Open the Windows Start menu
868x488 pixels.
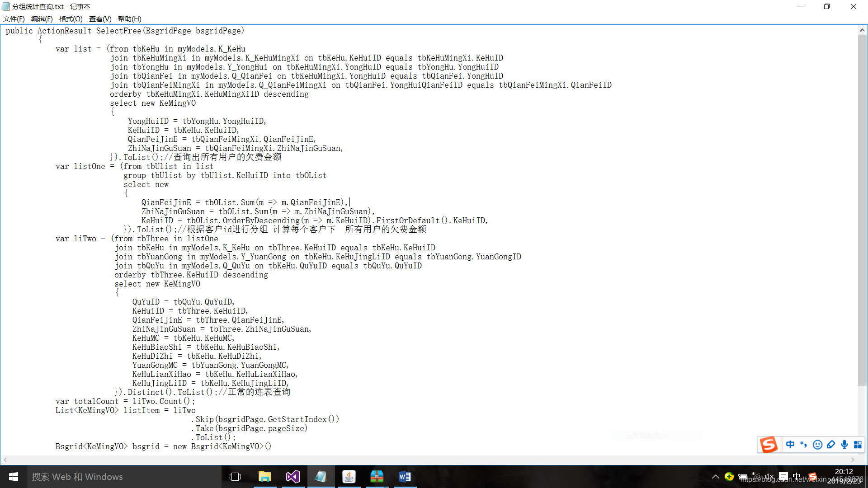[14, 477]
